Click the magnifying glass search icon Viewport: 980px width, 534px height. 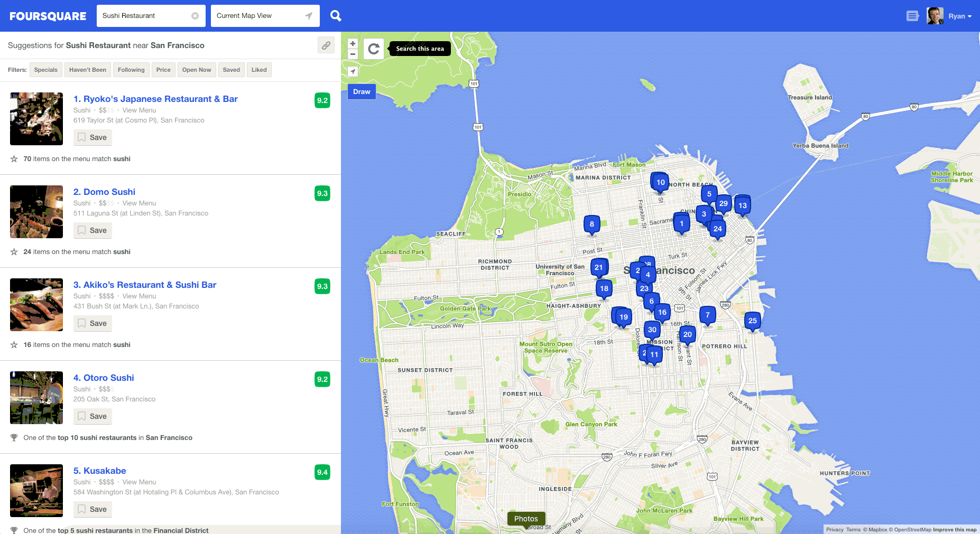(336, 16)
